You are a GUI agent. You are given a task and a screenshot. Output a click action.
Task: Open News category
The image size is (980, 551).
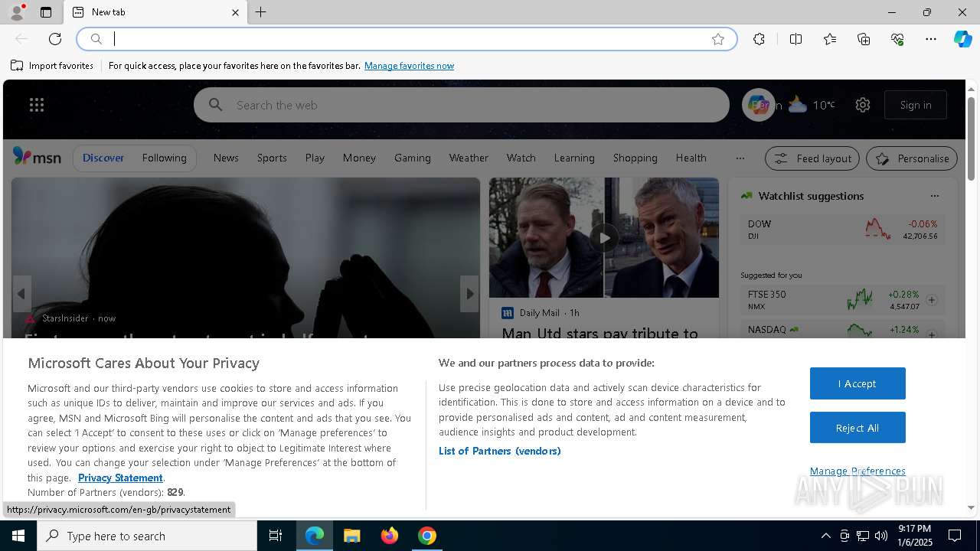pos(226,158)
